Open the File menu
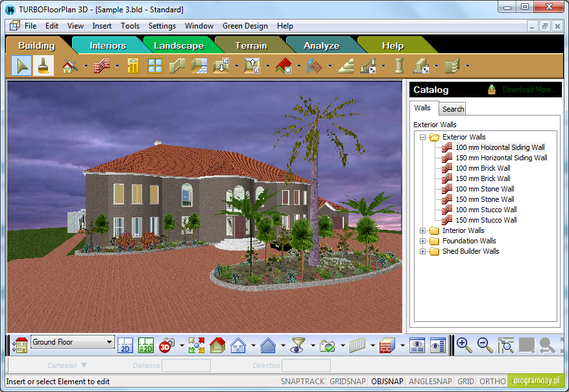The image size is (569, 392). tap(30, 26)
